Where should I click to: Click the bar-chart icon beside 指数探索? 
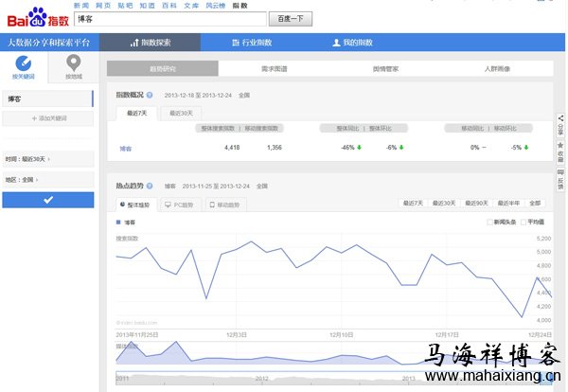[134, 43]
